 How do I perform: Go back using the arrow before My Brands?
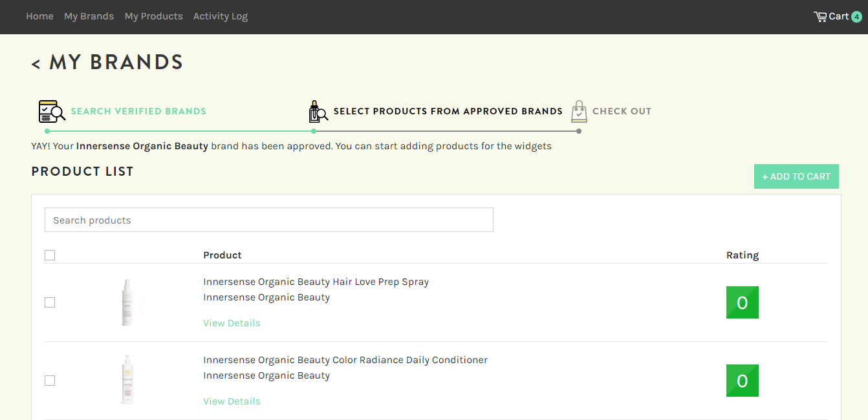(36, 63)
